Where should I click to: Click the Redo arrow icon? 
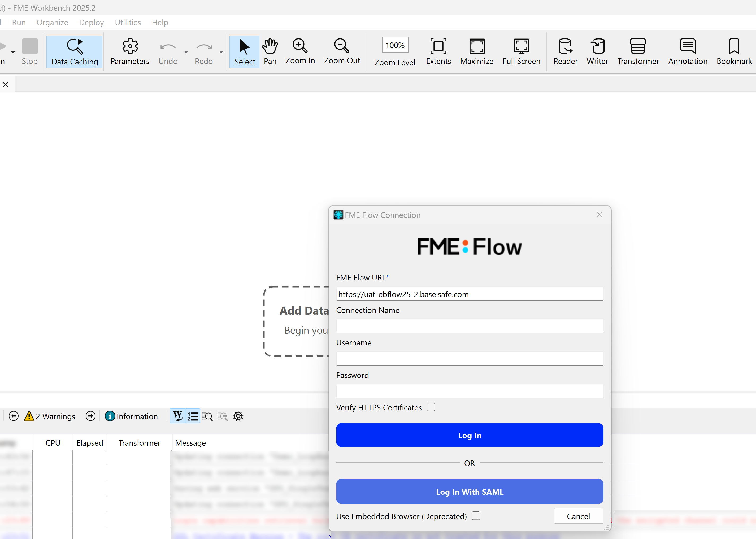point(204,51)
